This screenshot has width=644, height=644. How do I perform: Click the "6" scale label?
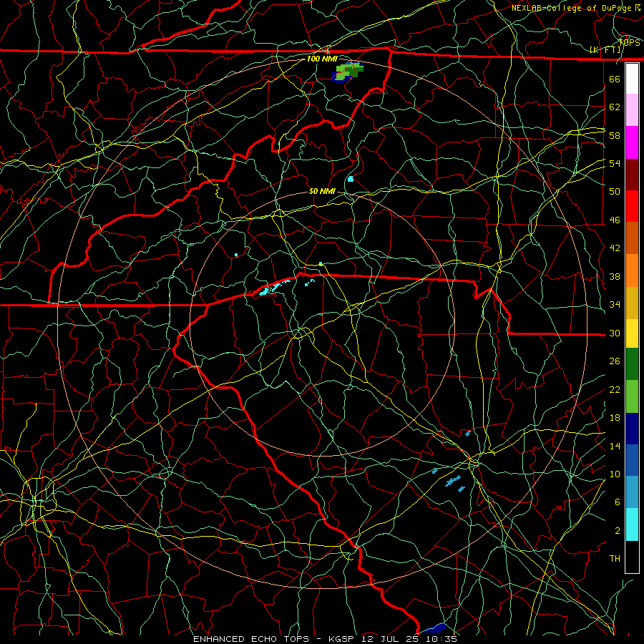click(617, 502)
